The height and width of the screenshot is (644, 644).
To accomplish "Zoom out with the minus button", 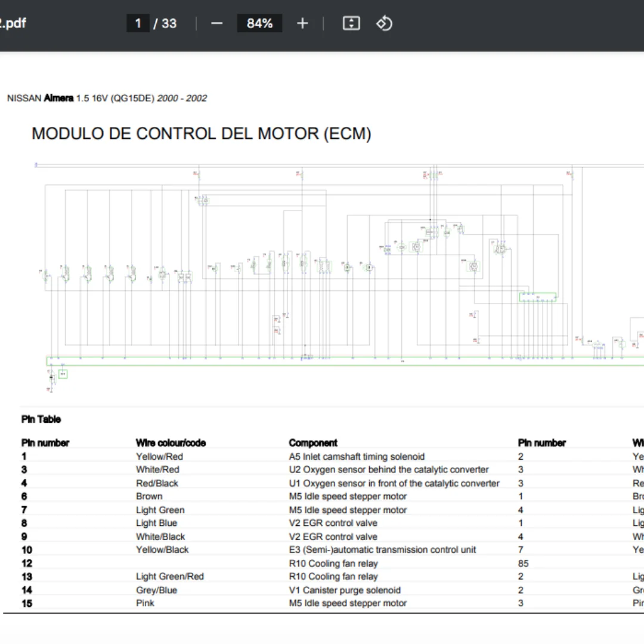I will point(217,23).
